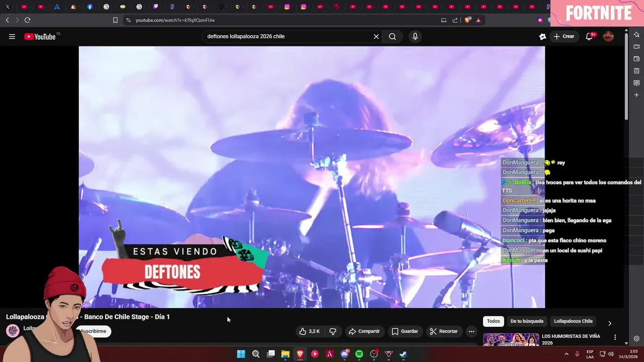Viewport: 644px width, 362px height.
Task: Open the site settings icon beside URL
Action: point(128,20)
